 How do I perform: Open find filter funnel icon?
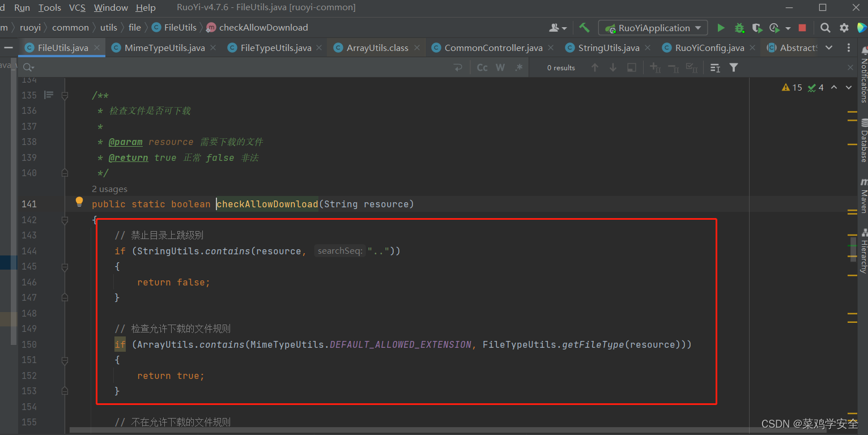tap(734, 67)
